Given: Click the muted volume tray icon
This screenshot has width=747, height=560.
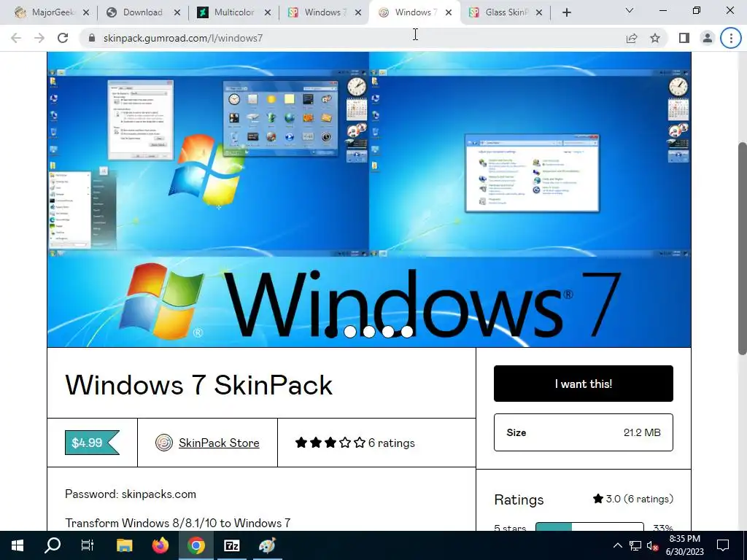Looking at the screenshot, I should coord(652,545).
